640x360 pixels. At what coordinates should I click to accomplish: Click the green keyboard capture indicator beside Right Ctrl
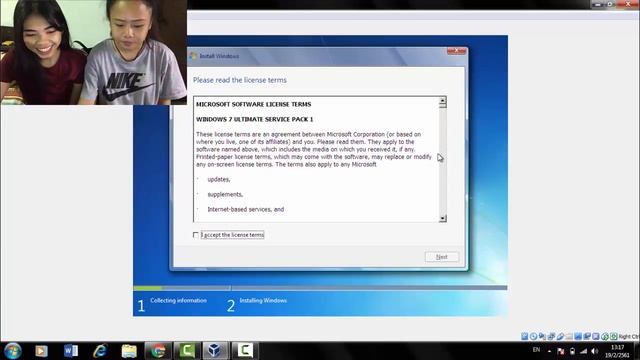(613, 336)
